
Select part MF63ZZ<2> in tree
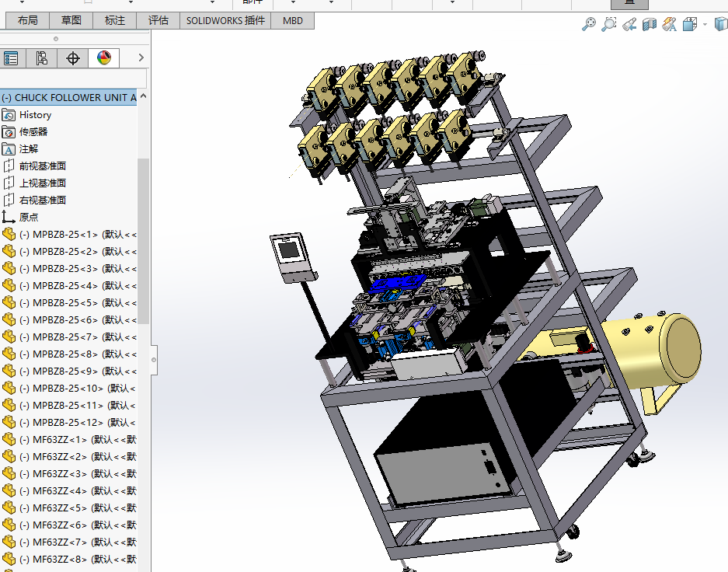coord(68,456)
